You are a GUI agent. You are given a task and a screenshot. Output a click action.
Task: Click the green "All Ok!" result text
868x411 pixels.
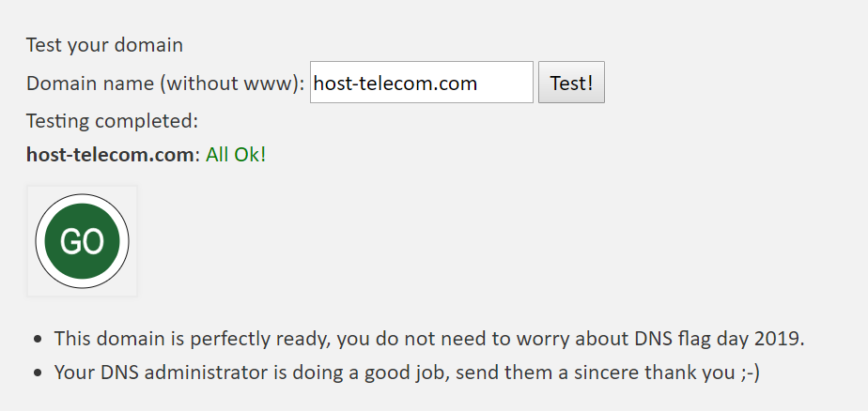[236, 155]
